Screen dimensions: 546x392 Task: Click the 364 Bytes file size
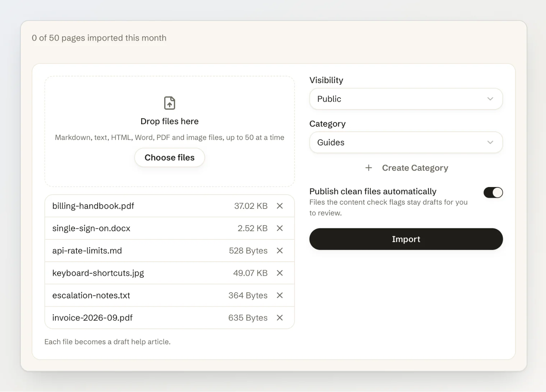pyautogui.click(x=248, y=295)
